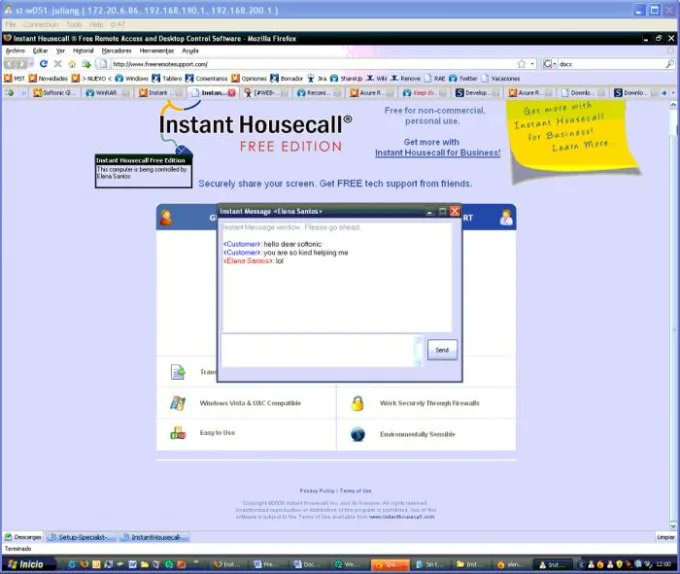Open the Comentarios bookmark
The width and height of the screenshot is (680, 574).
[207, 78]
